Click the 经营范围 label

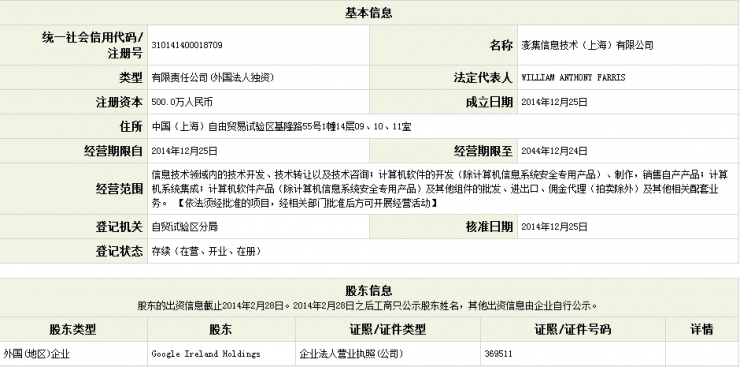[119, 189]
